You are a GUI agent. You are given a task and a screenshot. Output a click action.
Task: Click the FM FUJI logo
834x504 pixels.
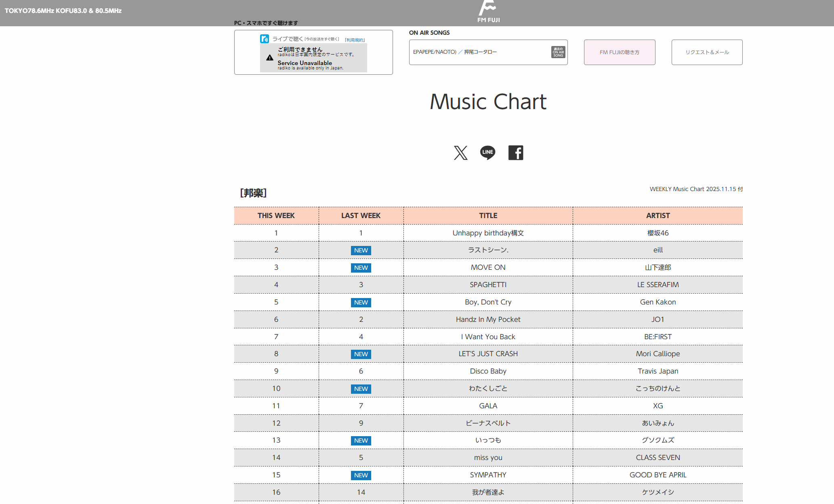point(488,11)
